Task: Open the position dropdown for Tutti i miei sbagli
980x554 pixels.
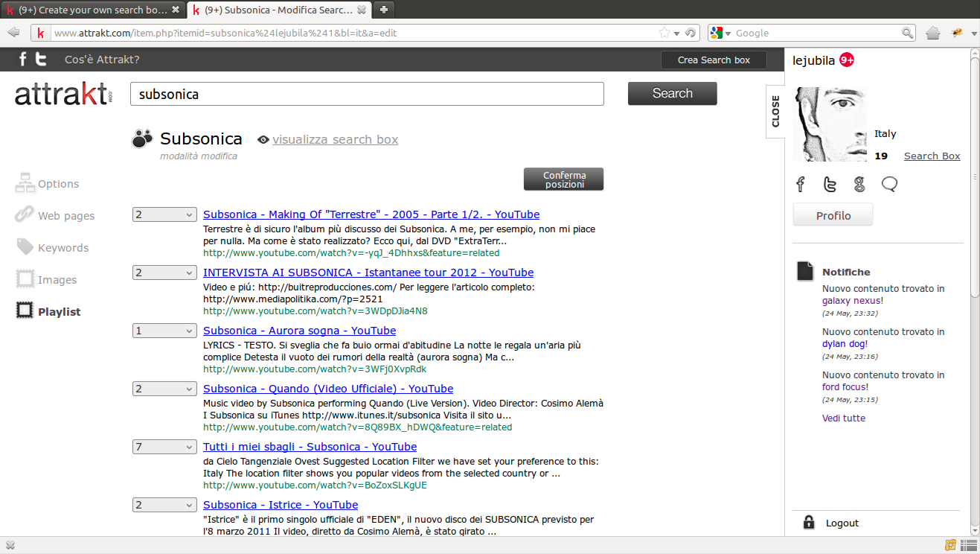Action: coord(164,447)
